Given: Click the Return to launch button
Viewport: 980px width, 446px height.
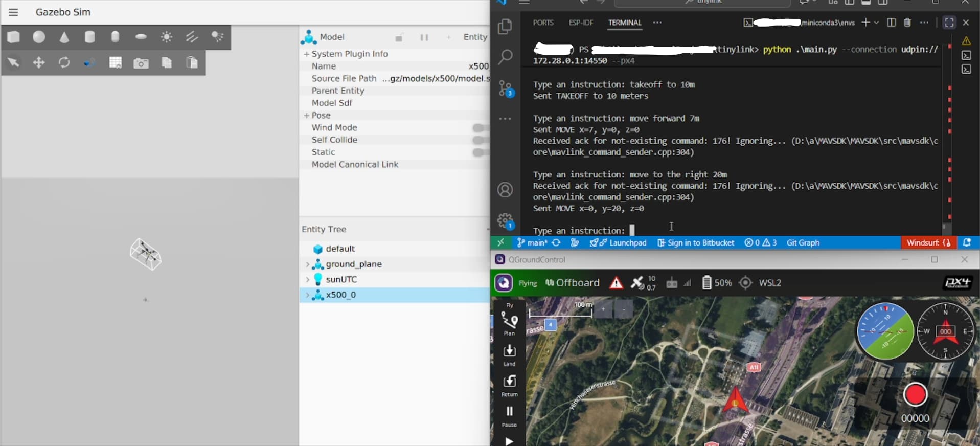Looking at the screenshot, I should tap(509, 385).
